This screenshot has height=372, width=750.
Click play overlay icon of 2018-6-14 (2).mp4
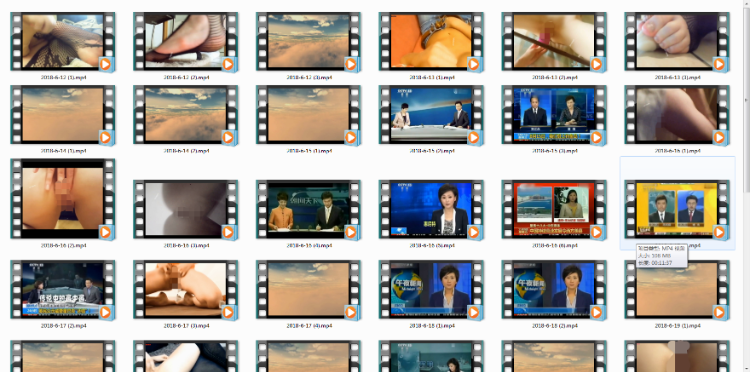(x=228, y=138)
